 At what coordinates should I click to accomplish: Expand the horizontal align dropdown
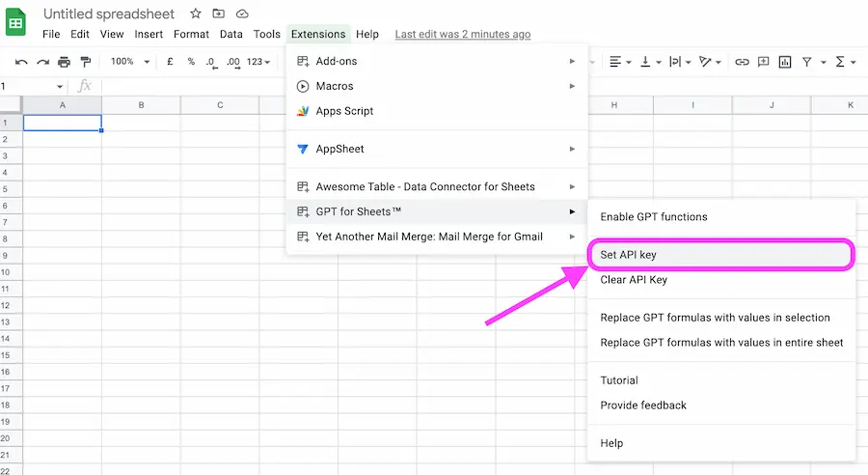click(x=620, y=62)
